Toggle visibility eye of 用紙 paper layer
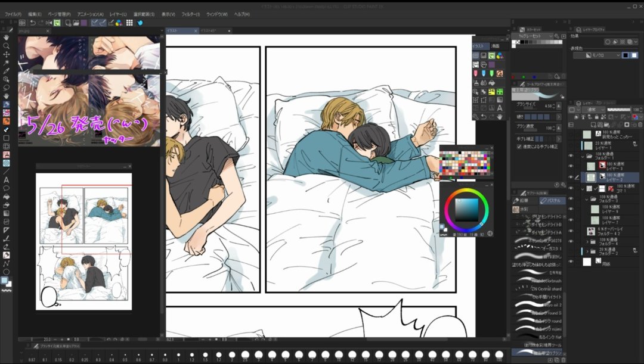 point(571,262)
